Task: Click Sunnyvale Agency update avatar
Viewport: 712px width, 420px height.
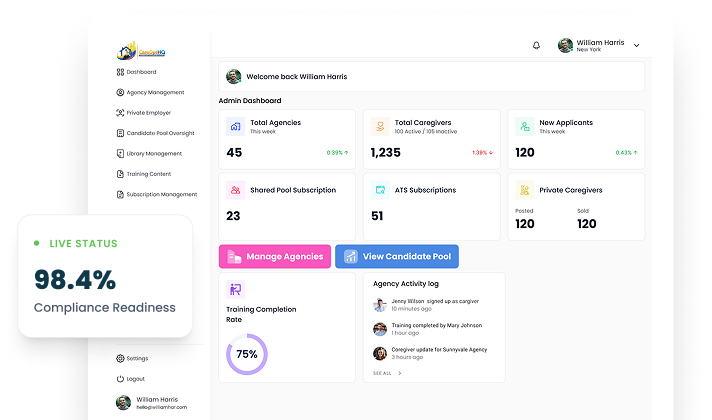Action: click(380, 353)
